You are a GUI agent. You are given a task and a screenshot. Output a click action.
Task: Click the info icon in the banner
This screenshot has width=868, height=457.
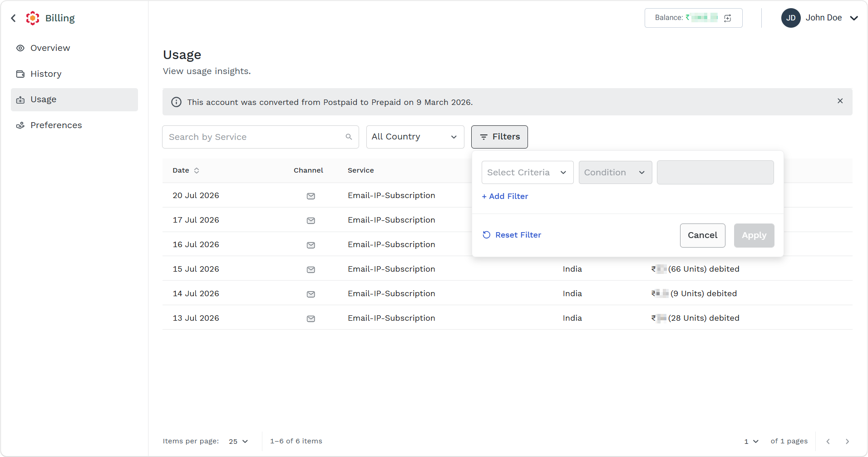coord(176,102)
